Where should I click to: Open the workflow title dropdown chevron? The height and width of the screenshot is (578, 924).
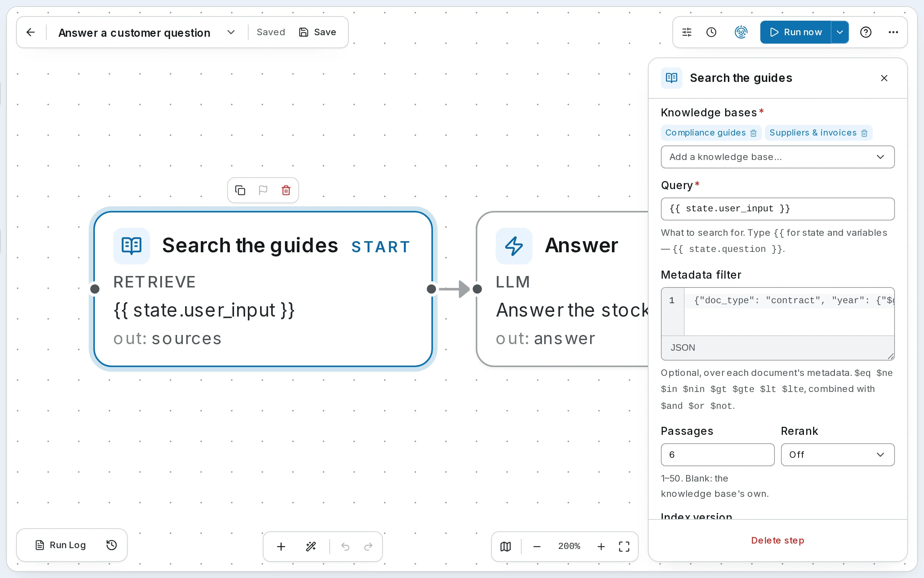click(231, 32)
